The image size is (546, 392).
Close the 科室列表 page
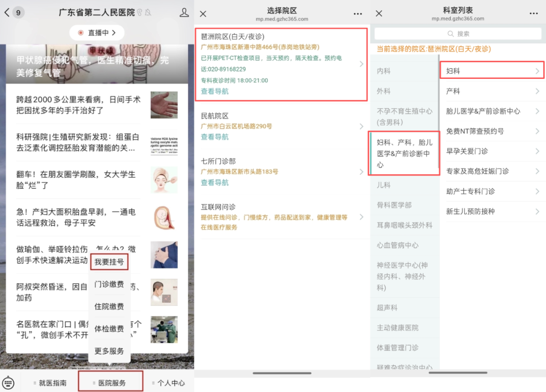pos(379,14)
